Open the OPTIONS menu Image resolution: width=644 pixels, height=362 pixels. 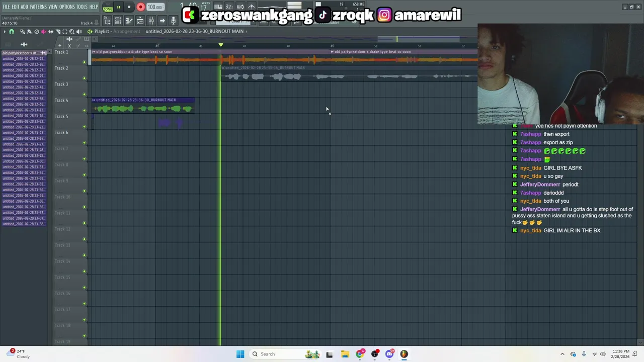point(67,7)
